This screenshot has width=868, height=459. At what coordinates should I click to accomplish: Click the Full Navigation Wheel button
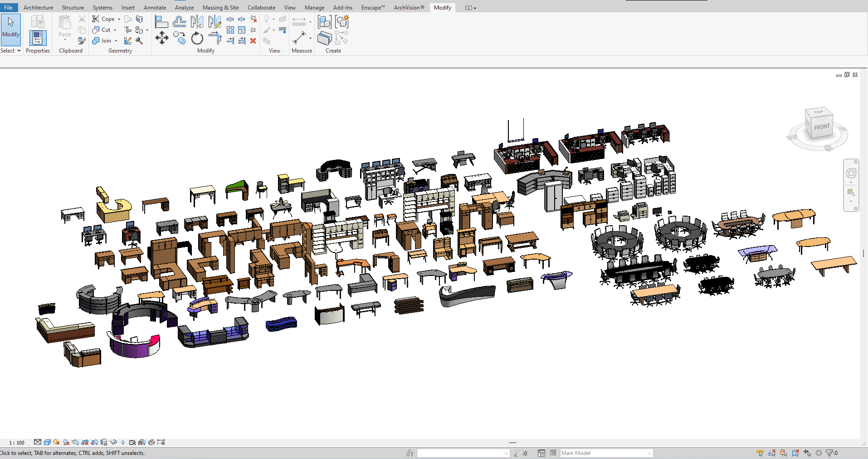(x=851, y=173)
